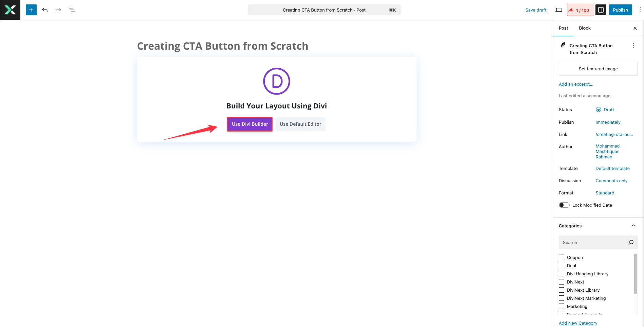Open the Default template selector
The image size is (644, 327).
coord(612,168)
